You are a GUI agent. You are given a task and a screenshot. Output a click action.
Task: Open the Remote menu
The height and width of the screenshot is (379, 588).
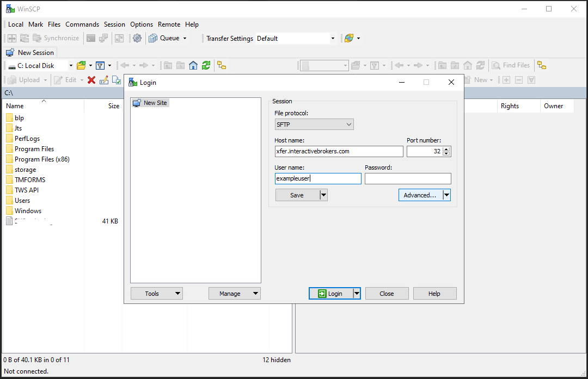[x=169, y=24]
